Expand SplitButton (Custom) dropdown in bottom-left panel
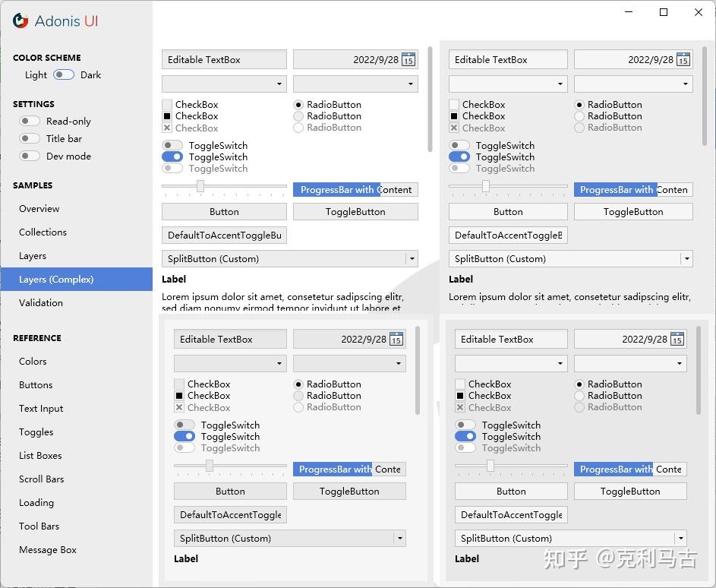716x588 pixels. pos(400,538)
